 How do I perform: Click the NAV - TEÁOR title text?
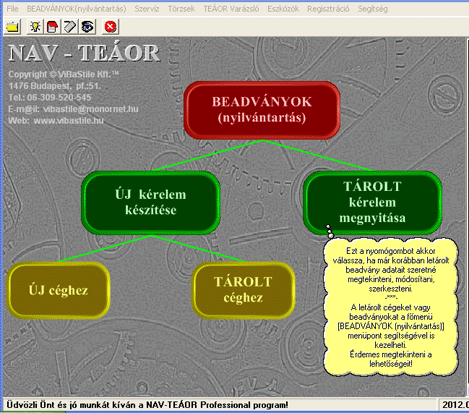click(84, 53)
